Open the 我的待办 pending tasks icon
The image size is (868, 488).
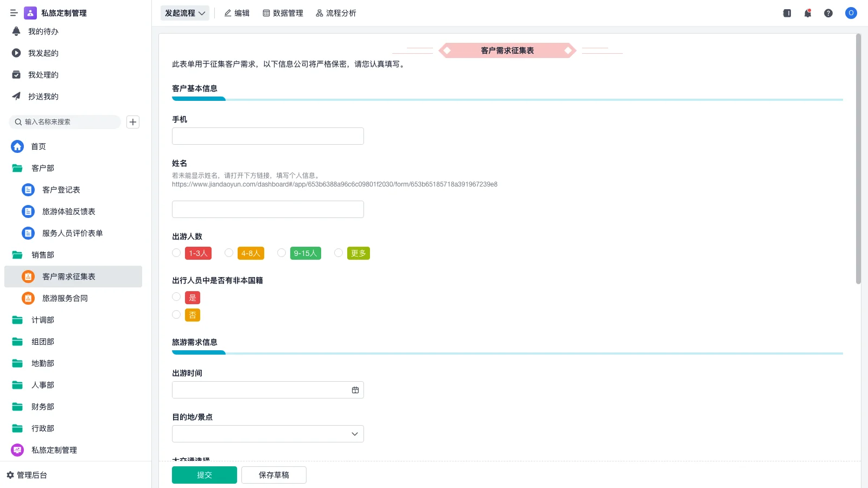coord(16,31)
